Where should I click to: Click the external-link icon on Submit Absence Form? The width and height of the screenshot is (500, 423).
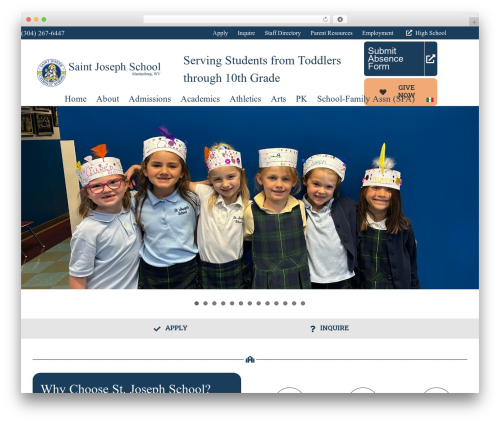pyautogui.click(x=430, y=59)
